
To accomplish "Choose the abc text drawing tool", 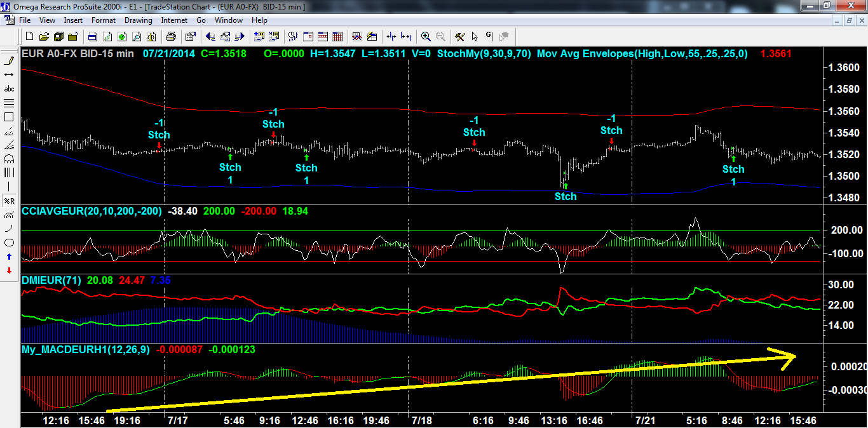I will pos(9,89).
